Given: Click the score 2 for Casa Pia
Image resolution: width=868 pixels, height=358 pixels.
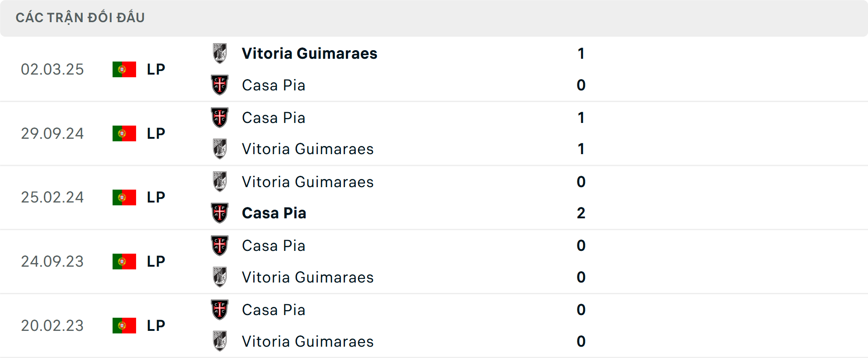Looking at the screenshot, I should (581, 212).
